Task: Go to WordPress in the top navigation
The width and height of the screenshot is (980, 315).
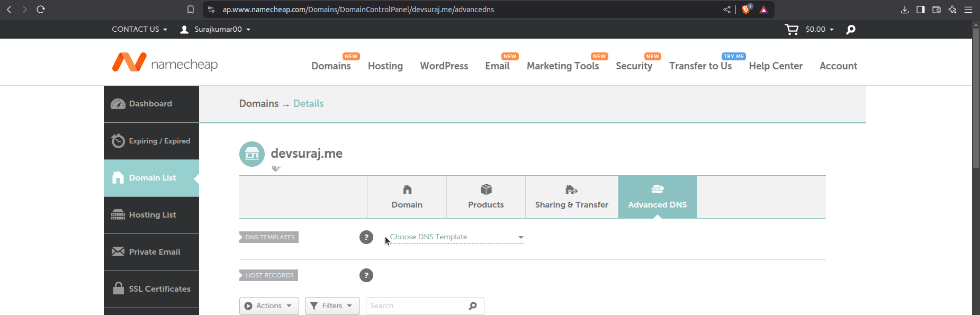Action: [x=444, y=66]
